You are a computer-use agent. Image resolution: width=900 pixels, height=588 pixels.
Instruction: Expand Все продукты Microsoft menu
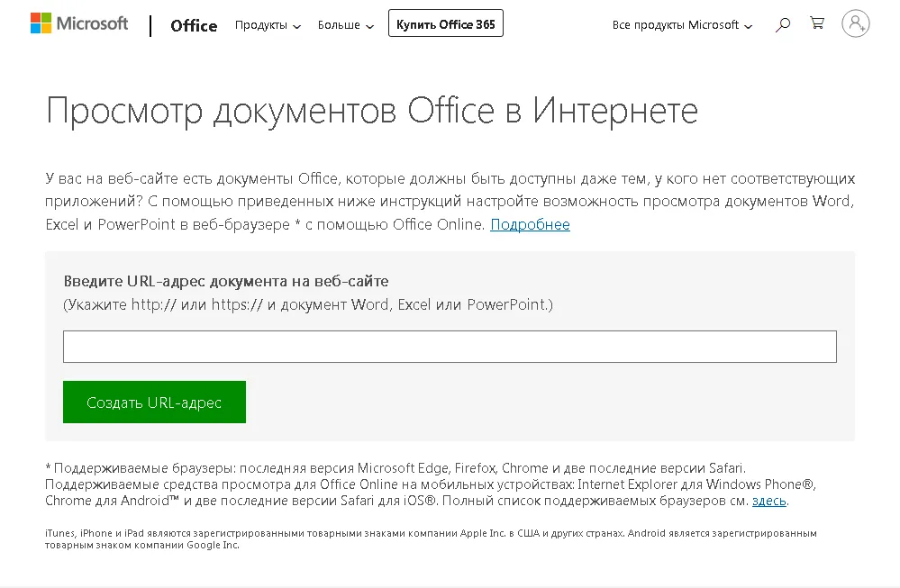tap(682, 25)
